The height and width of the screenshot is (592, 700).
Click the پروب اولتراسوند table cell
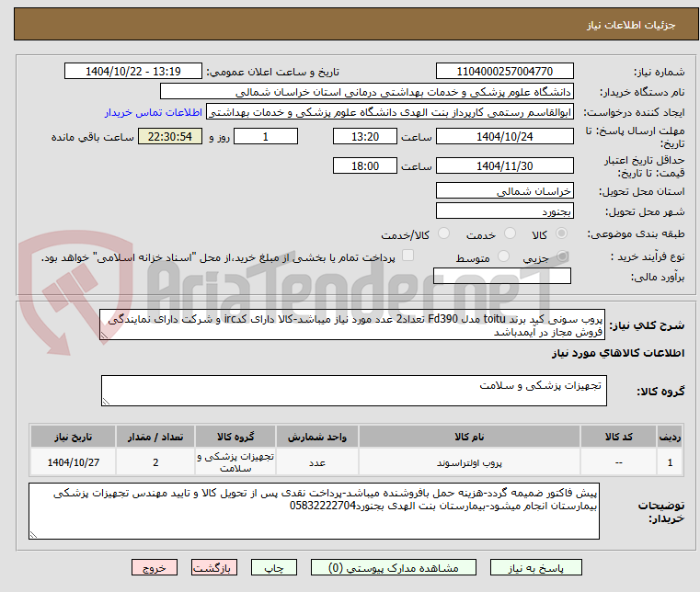click(x=469, y=462)
